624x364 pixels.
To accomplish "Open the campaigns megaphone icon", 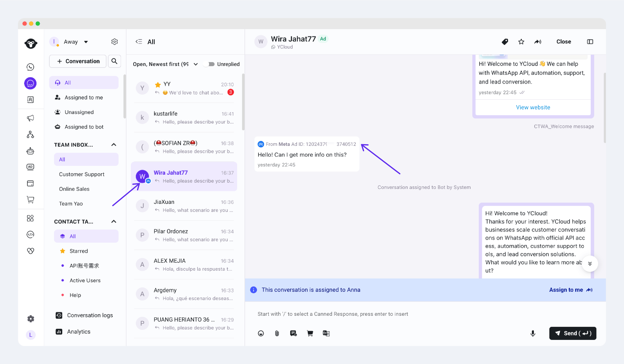I will (x=30, y=118).
